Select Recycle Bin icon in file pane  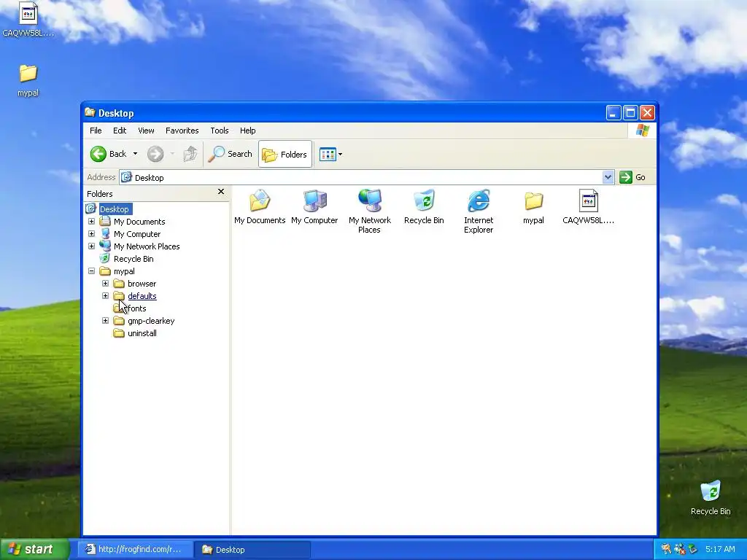tap(424, 207)
